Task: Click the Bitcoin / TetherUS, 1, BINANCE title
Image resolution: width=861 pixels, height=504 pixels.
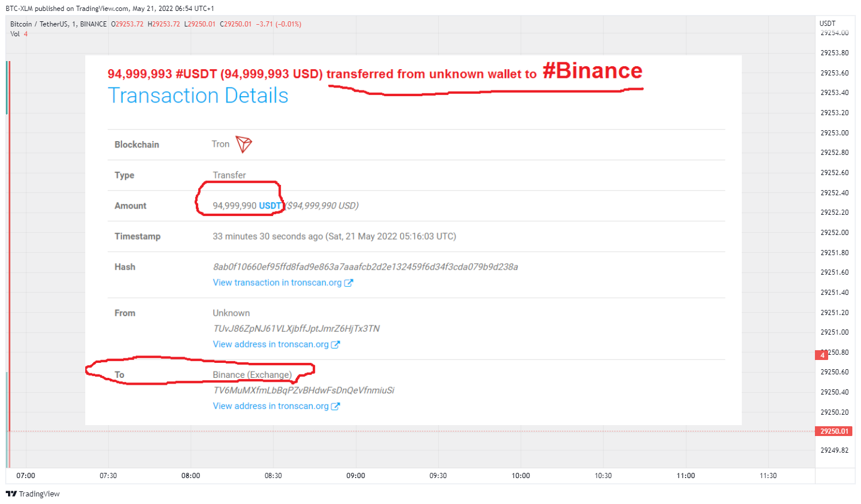Action: 58,24
